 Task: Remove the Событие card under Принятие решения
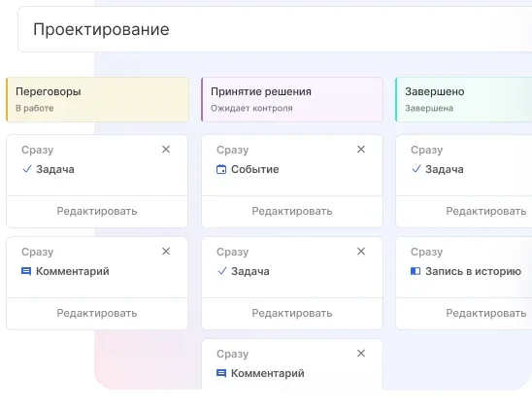click(x=361, y=149)
